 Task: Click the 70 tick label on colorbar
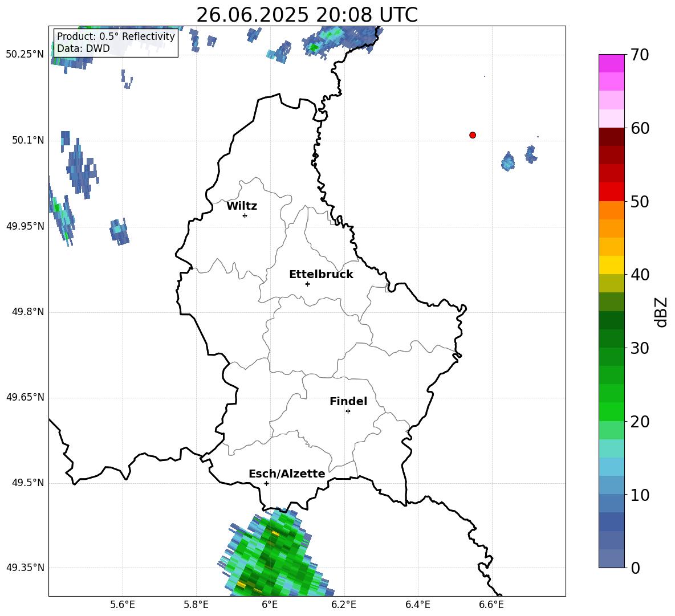[x=640, y=55]
